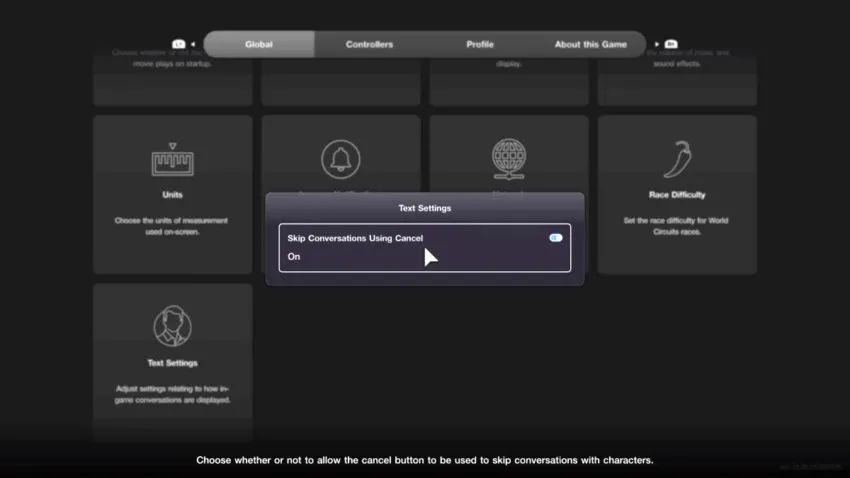
Task: Click the Text Settings card description
Action: click(x=172, y=393)
